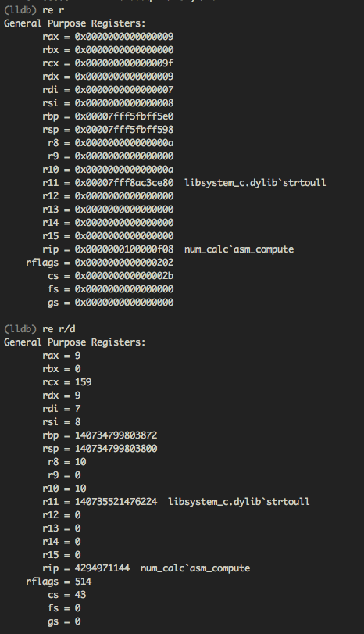Click the 're r' command text
The image size is (364, 634).
coord(53,10)
